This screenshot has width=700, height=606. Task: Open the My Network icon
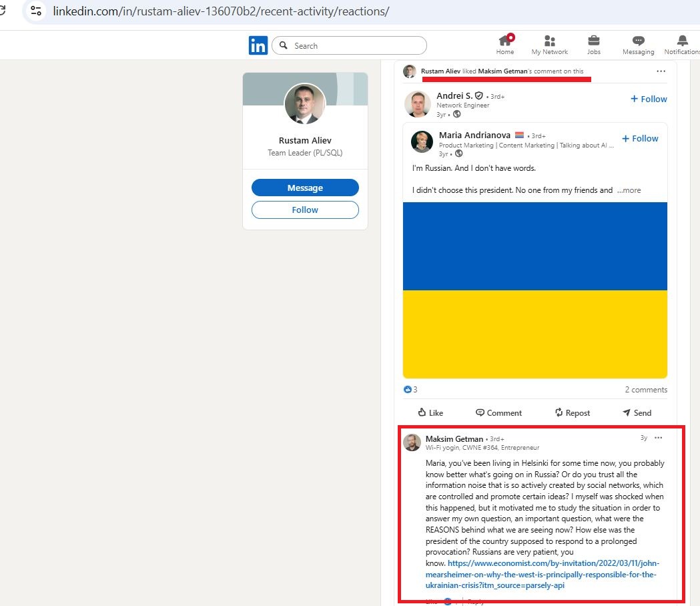click(549, 45)
